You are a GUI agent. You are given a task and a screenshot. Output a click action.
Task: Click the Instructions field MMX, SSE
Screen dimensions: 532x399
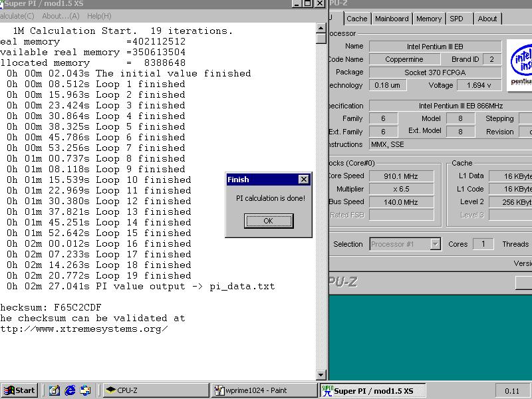point(451,144)
